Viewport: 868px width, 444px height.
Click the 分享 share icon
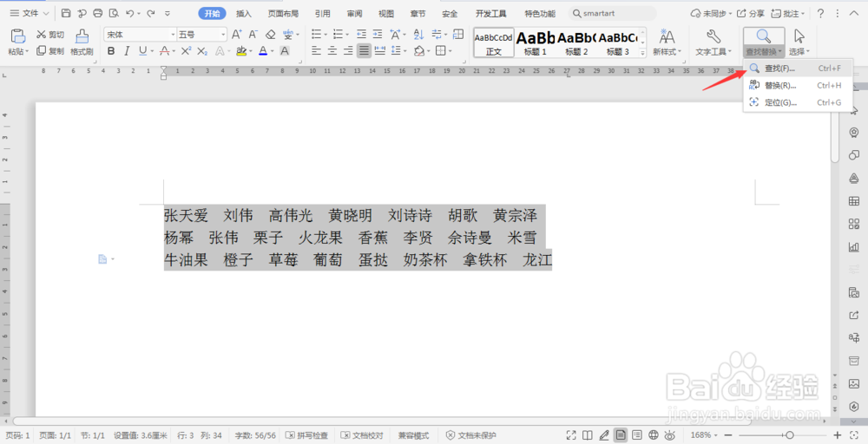click(x=751, y=13)
